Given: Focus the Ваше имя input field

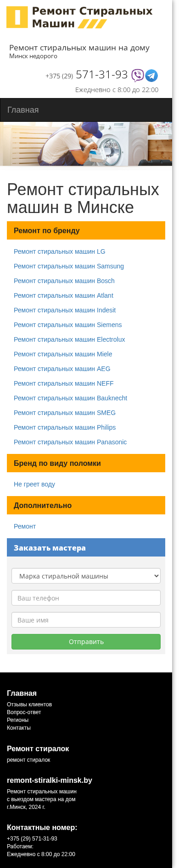Looking at the screenshot, I should (x=86, y=620).
